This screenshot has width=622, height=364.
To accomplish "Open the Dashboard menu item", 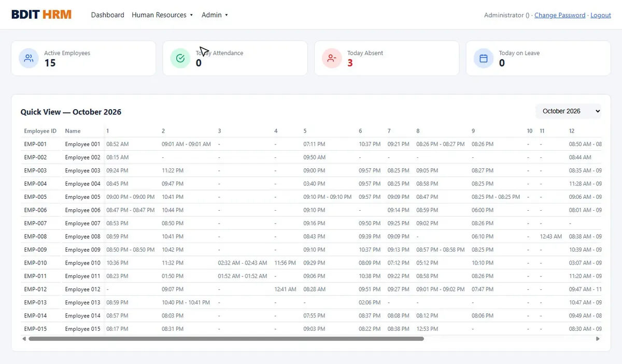I will click(x=108, y=15).
